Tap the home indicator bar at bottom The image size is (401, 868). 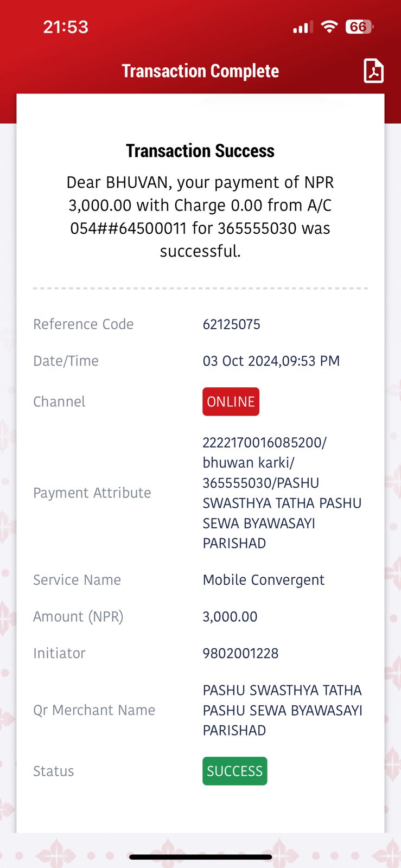click(200, 857)
